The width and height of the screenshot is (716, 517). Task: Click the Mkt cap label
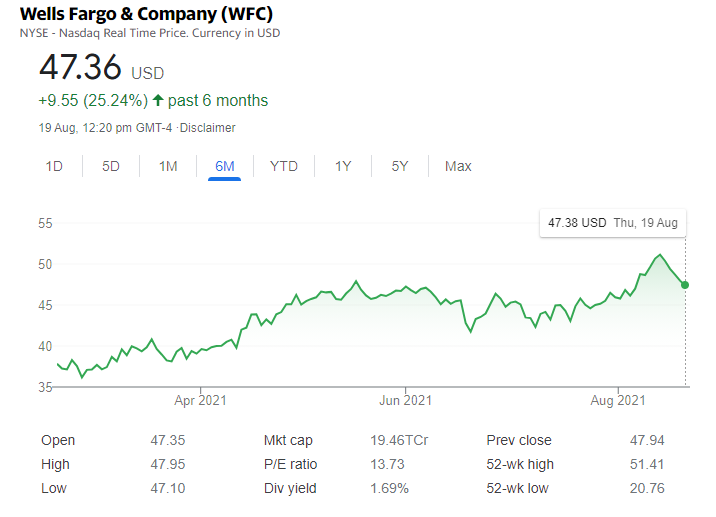pyautogui.click(x=288, y=440)
